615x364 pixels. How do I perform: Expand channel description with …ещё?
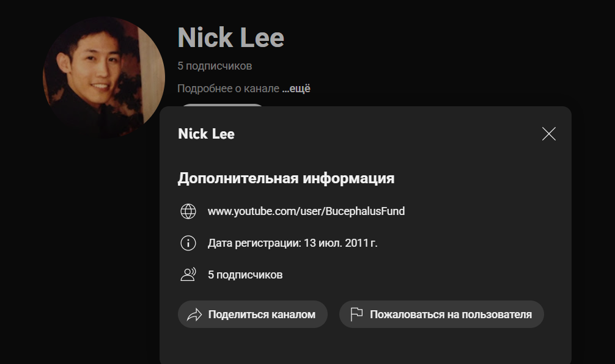tap(296, 89)
